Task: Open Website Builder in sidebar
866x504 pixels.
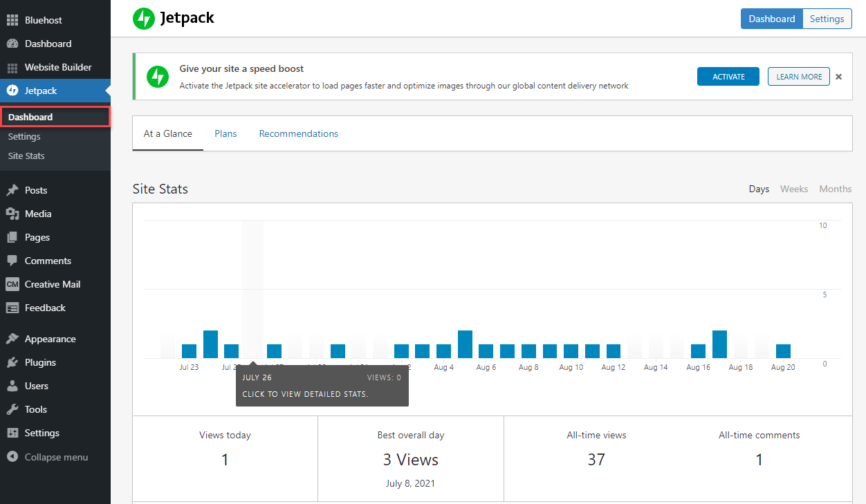Action: tap(55, 67)
